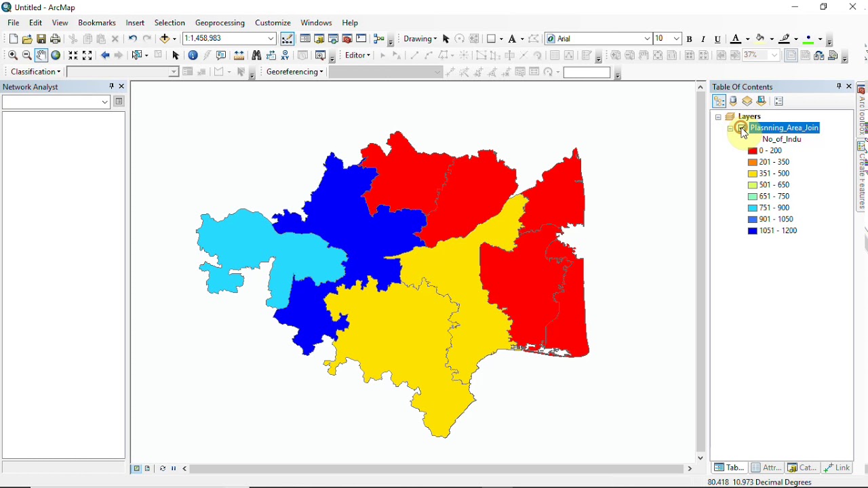Open the font size dropdown

tap(677, 39)
